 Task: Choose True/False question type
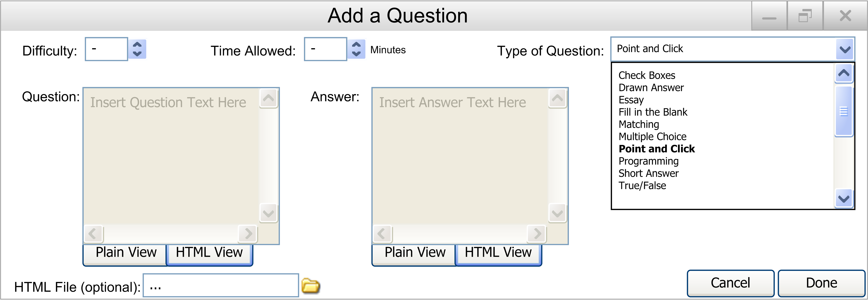click(642, 185)
